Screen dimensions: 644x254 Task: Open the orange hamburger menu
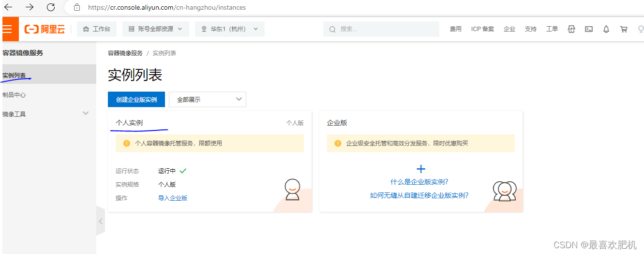(8, 29)
